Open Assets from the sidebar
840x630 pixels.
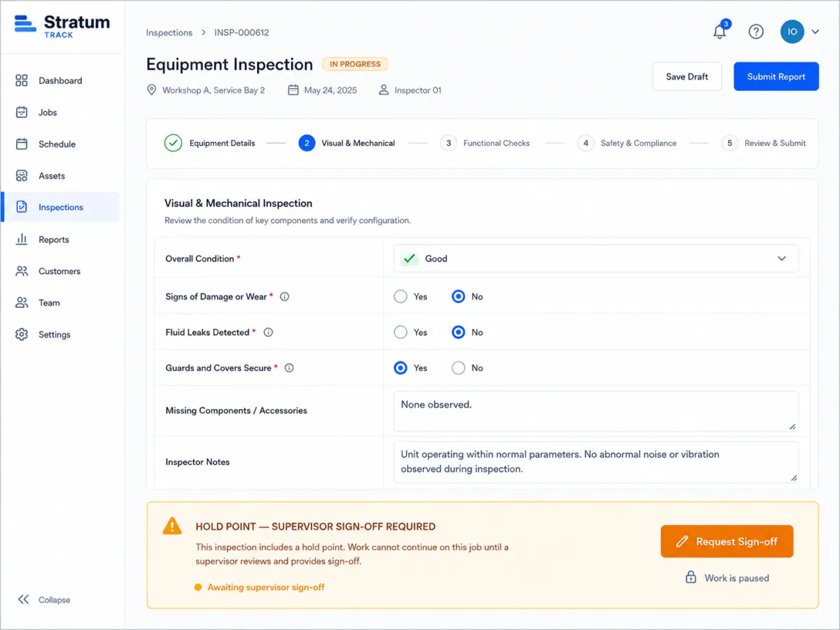60,176
